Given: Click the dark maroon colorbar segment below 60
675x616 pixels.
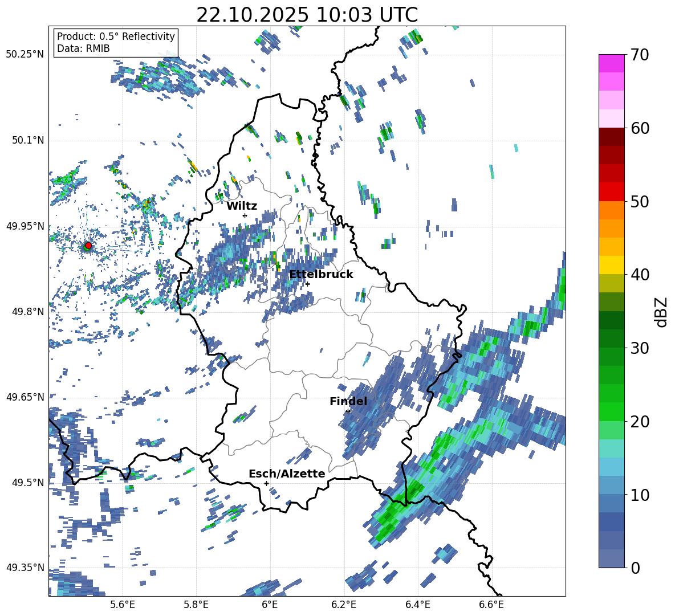Looking at the screenshot, I should 611,137.
